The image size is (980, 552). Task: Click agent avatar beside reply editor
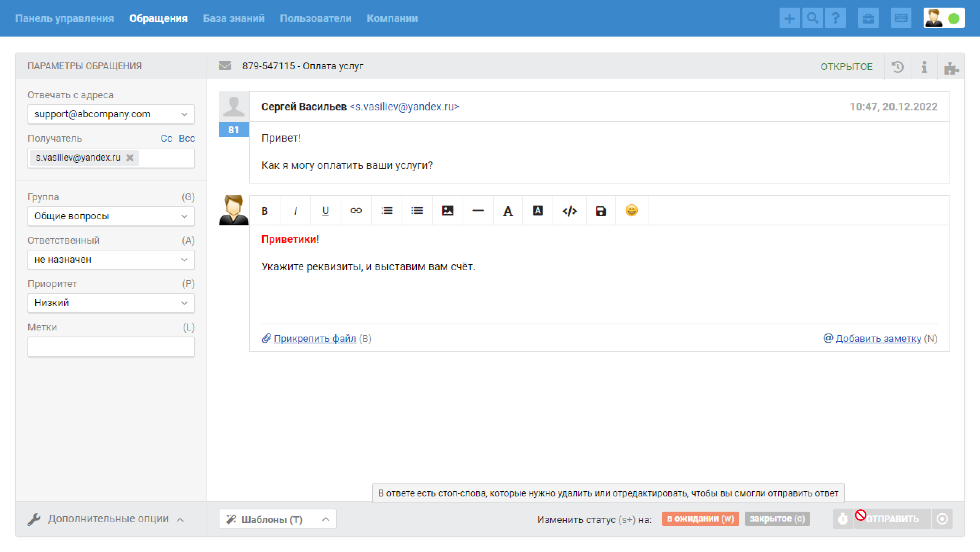234,210
